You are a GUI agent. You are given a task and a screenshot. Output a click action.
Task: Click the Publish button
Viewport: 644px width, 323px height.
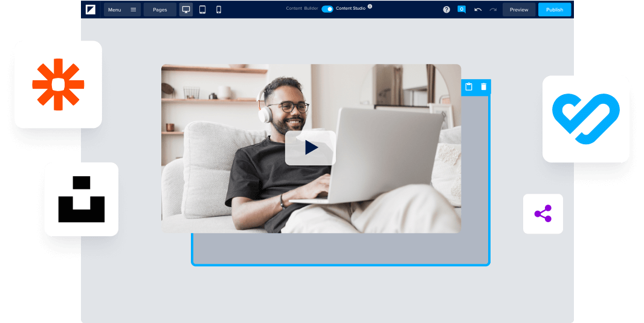click(554, 10)
